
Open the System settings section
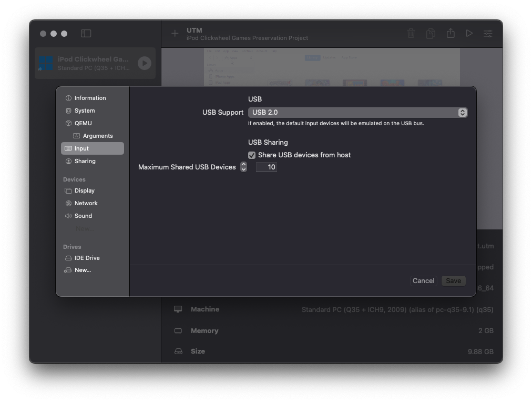click(x=93, y=110)
